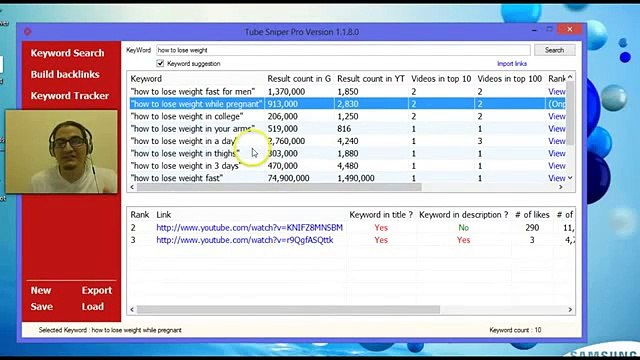Click the keyword table horizontal scrollbar thumb

click(x=279, y=187)
